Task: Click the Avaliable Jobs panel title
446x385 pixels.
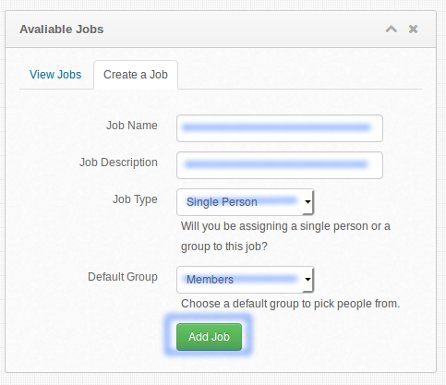Action: click(62, 29)
